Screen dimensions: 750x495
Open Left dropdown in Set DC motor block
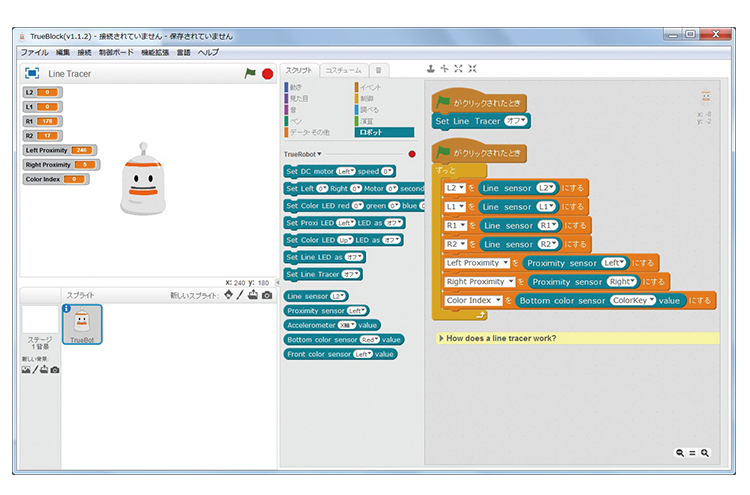345,171
